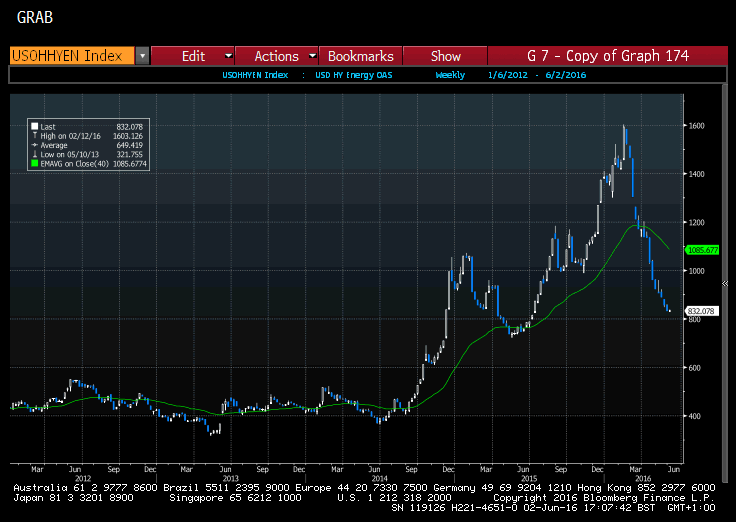Viewport: 736px width, 522px height.
Task: Open the dropdown arrow beside USOHHYEN Index
Action: (142, 56)
